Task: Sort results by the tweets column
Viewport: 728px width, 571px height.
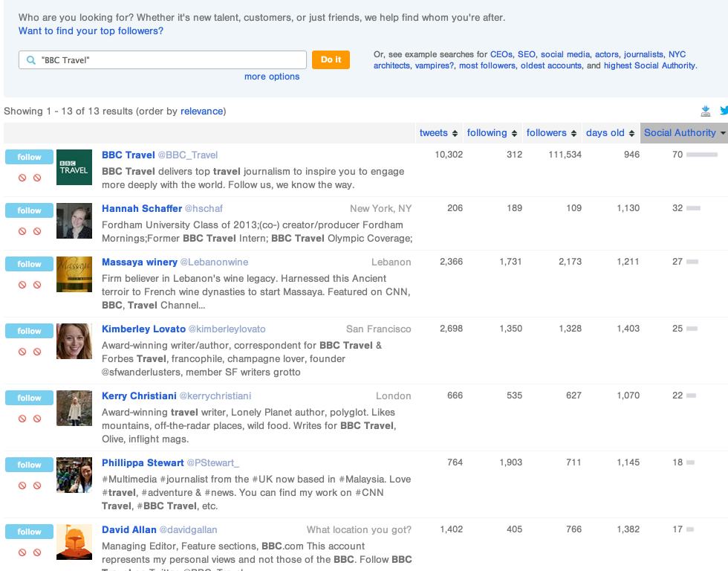Action: (438, 133)
